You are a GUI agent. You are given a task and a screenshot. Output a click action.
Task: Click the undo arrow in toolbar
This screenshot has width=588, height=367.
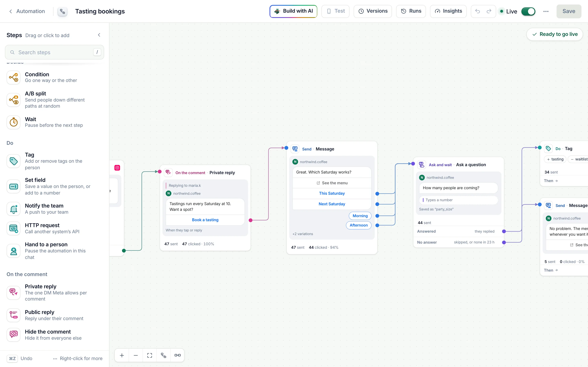[x=478, y=11]
